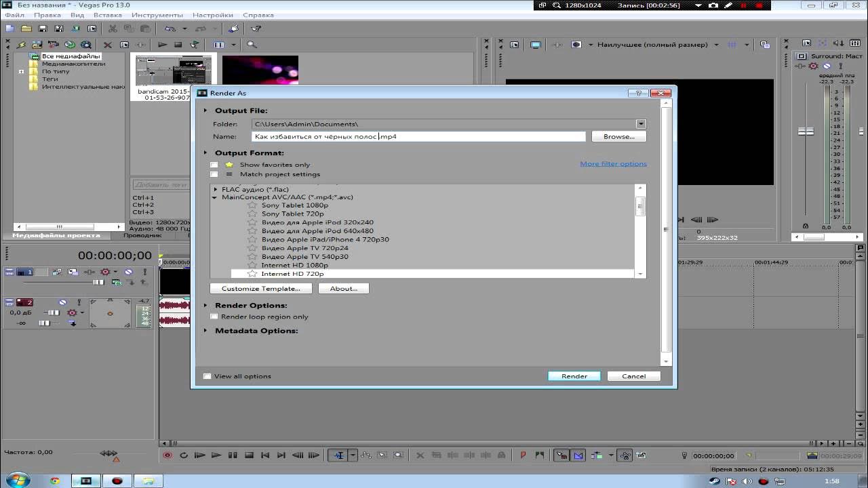Click the Auto Crossfades icon

[578, 455]
